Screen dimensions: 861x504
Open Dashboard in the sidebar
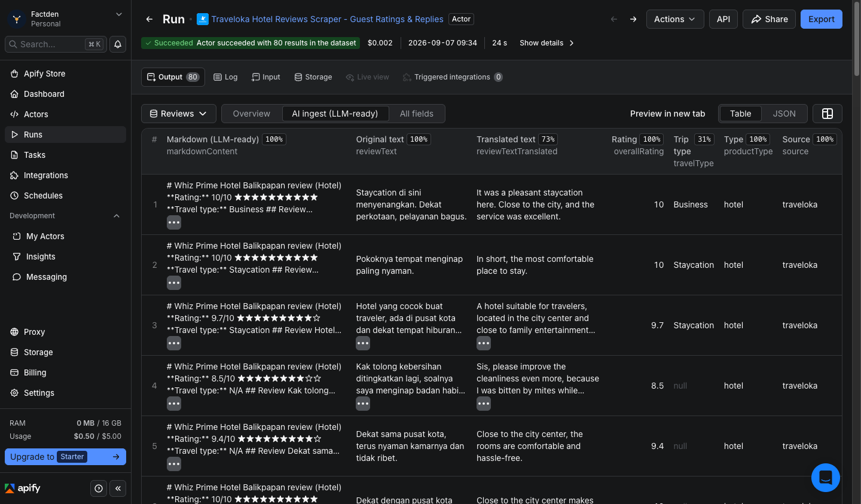tap(65, 94)
